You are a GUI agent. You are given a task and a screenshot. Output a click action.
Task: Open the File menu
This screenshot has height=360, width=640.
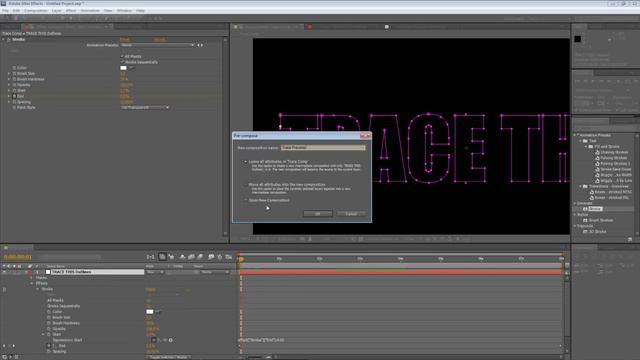[5, 11]
